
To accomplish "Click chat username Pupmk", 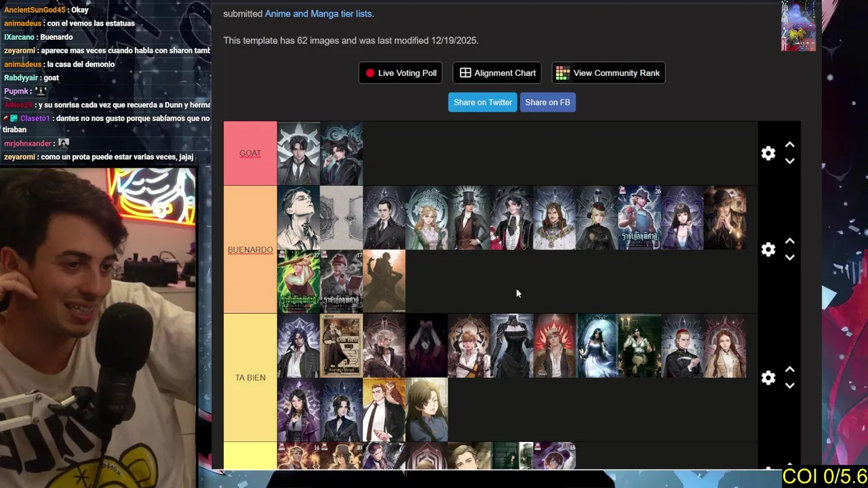I will coord(16,91).
